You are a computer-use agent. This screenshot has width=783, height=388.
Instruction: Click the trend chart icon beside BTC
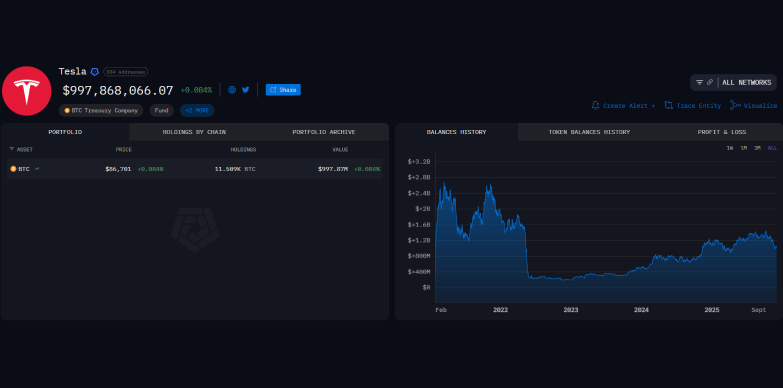(37, 169)
